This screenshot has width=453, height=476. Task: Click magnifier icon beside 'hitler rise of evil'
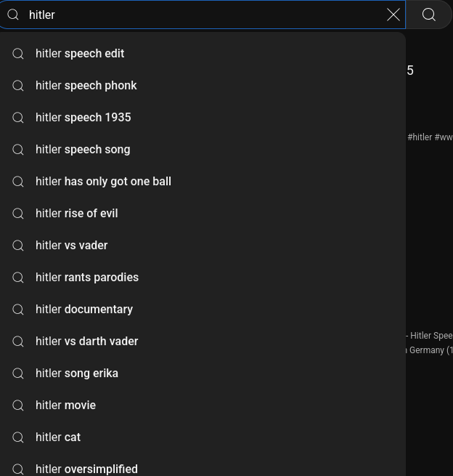pyautogui.click(x=18, y=214)
